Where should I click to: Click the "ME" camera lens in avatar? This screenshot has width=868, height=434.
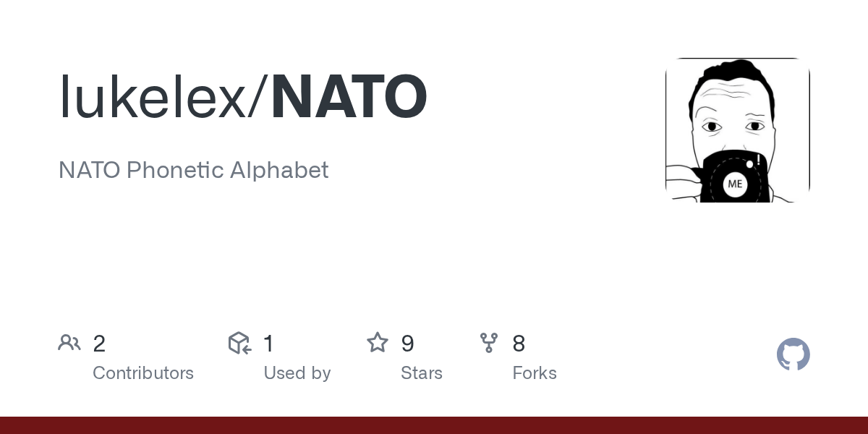tap(735, 184)
